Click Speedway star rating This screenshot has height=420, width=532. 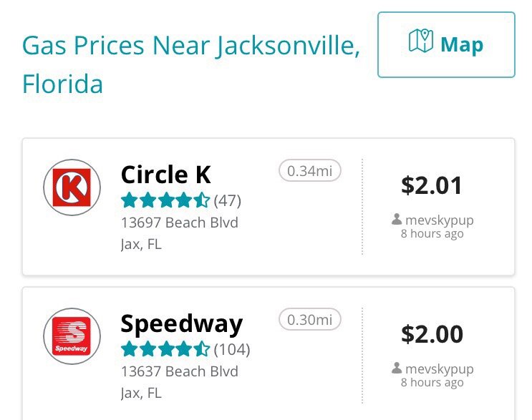(165, 349)
